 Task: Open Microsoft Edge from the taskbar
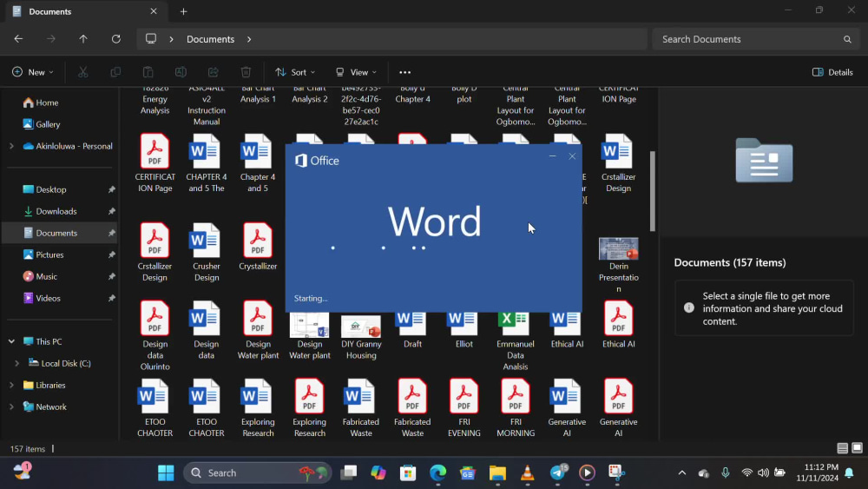(437, 472)
